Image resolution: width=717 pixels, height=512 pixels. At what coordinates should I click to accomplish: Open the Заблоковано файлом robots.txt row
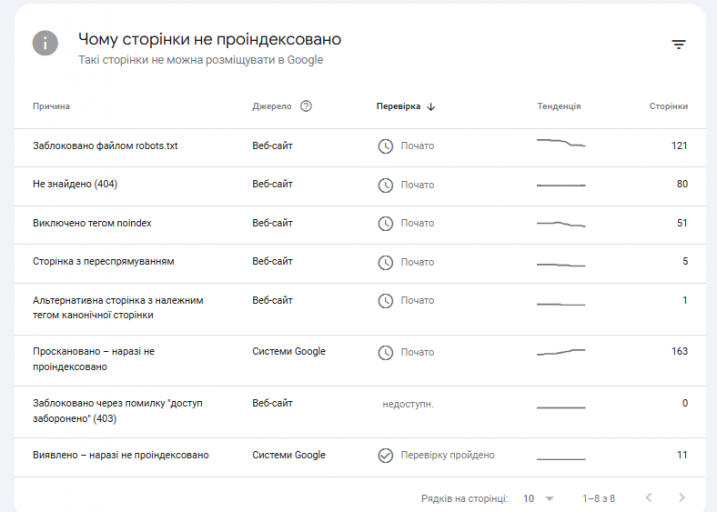click(360, 148)
